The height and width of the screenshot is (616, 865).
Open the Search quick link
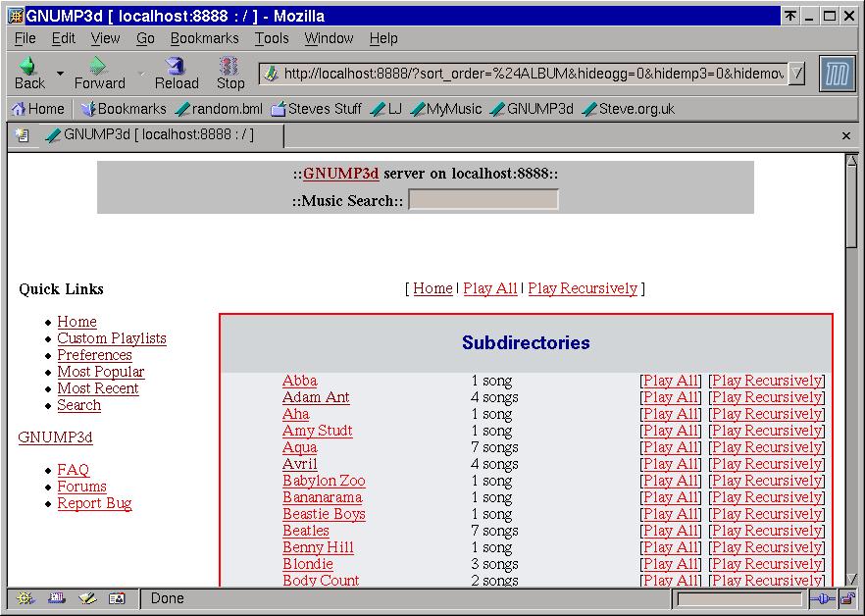(79, 405)
